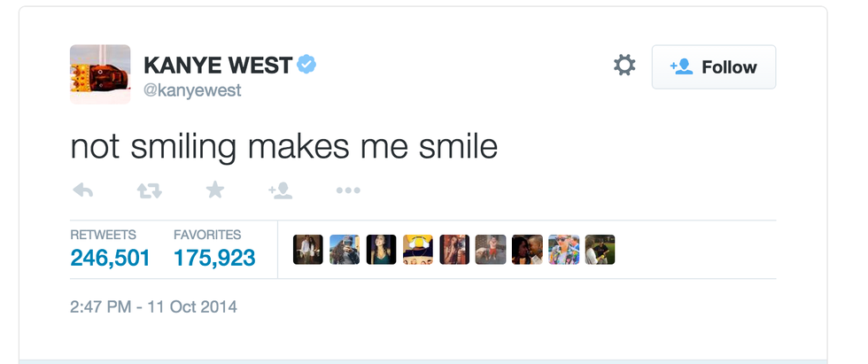Click the tweet text "not smiling makes me smile"
868x364 pixels.
283,145
